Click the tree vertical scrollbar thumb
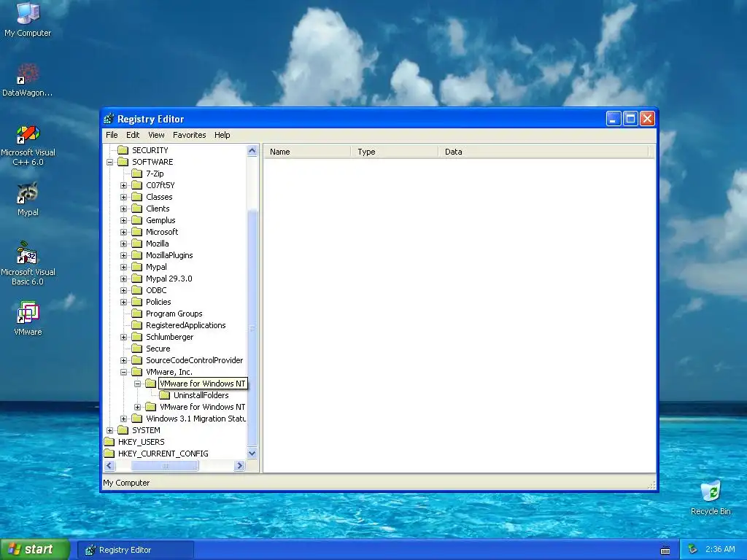Screen dimensions: 747x560 (252, 329)
